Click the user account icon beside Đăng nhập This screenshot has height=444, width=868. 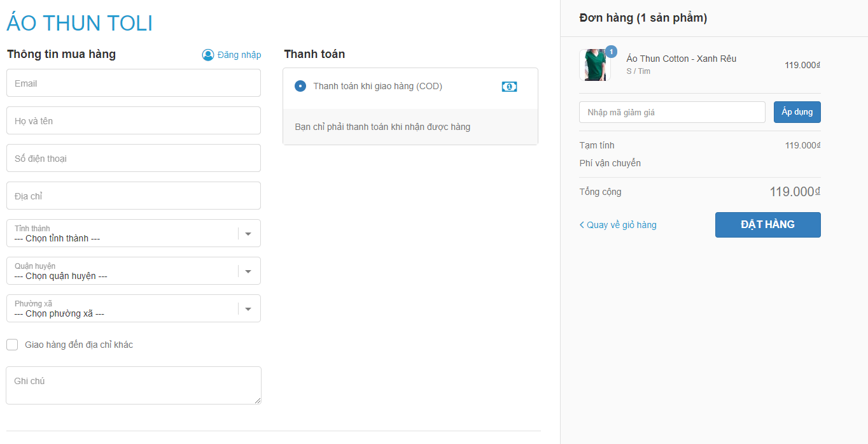(x=208, y=55)
